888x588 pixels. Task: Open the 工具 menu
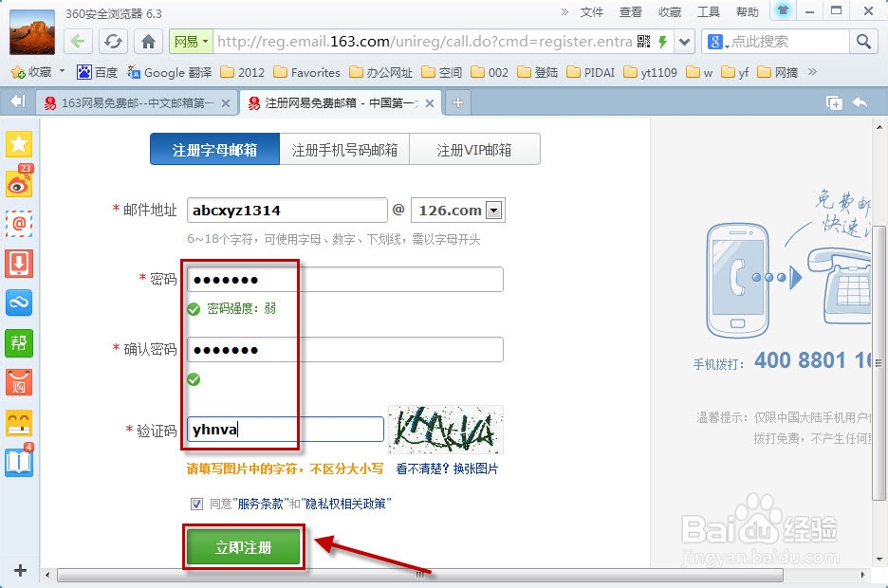pyautogui.click(x=710, y=11)
